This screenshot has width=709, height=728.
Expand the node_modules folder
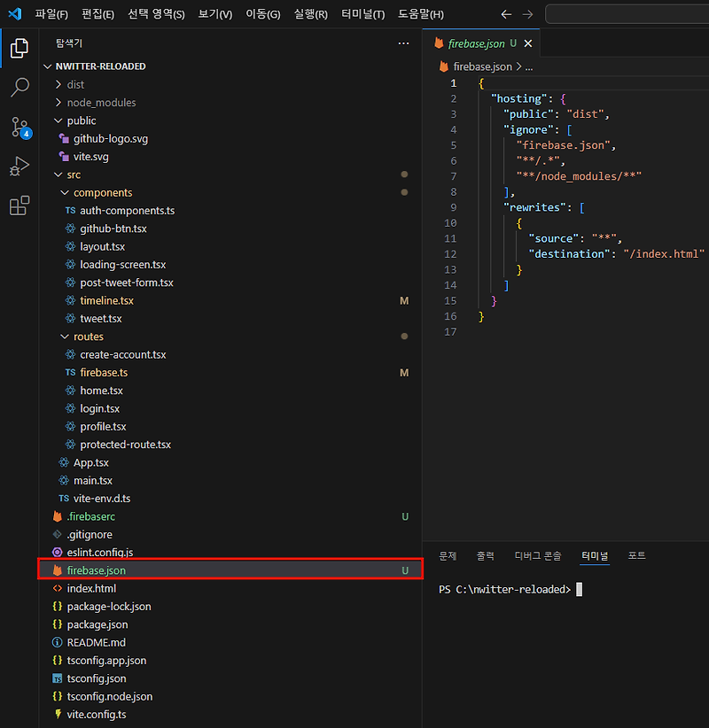click(58, 102)
